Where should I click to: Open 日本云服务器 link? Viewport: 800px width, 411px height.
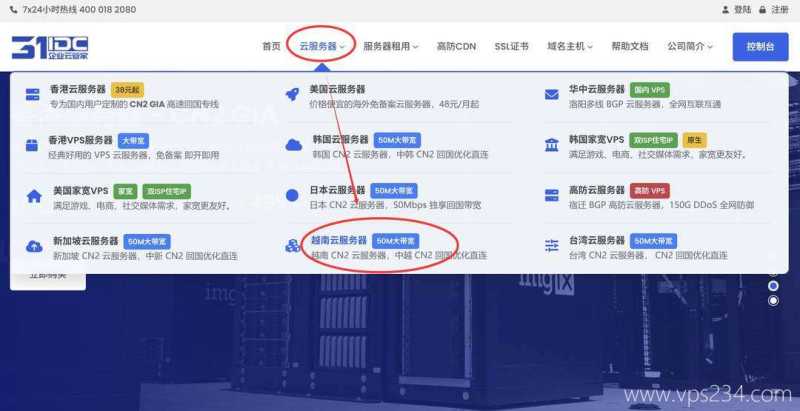coord(337,190)
